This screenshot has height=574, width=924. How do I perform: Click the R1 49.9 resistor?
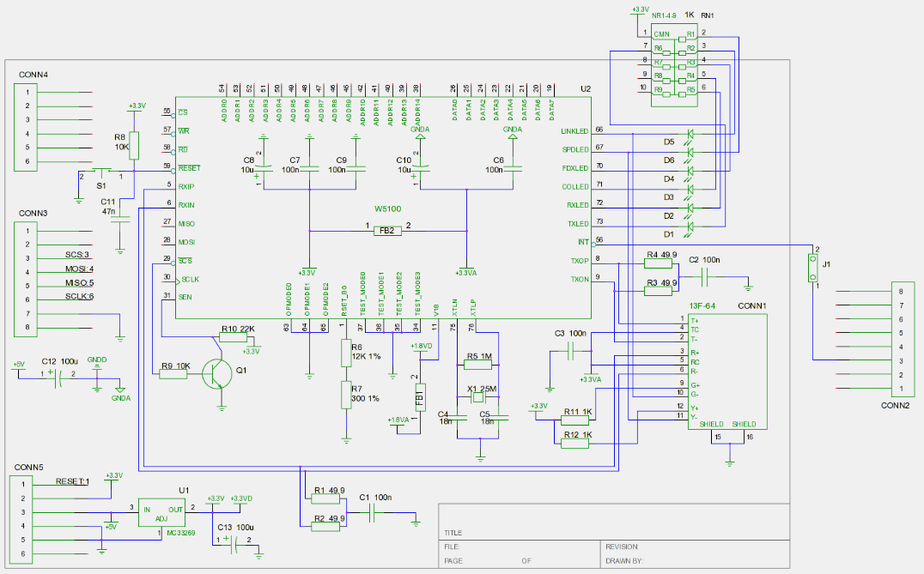pyautogui.click(x=325, y=498)
